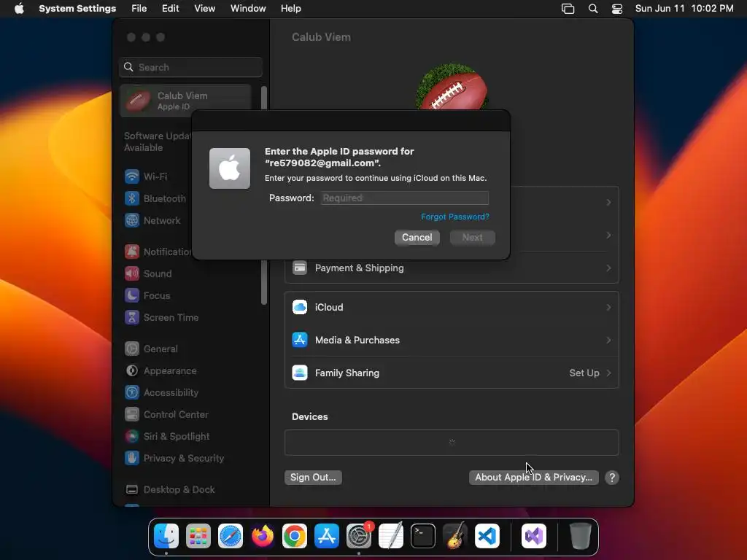Open the File menu
The height and width of the screenshot is (560, 747).
pyautogui.click(x=139, y=9)
